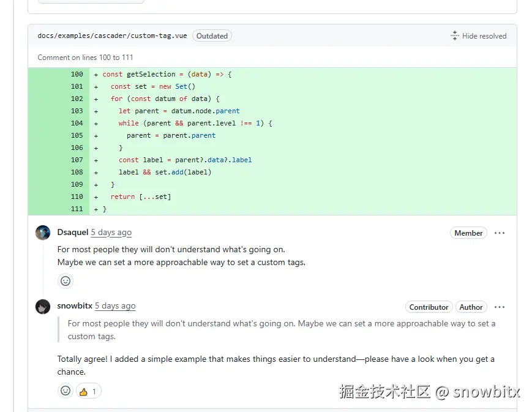This screenshot has height=412, width=532.
Task: Open the docs/examples/cascader/custom-tag.vue file link
Action: coord(112,36)
